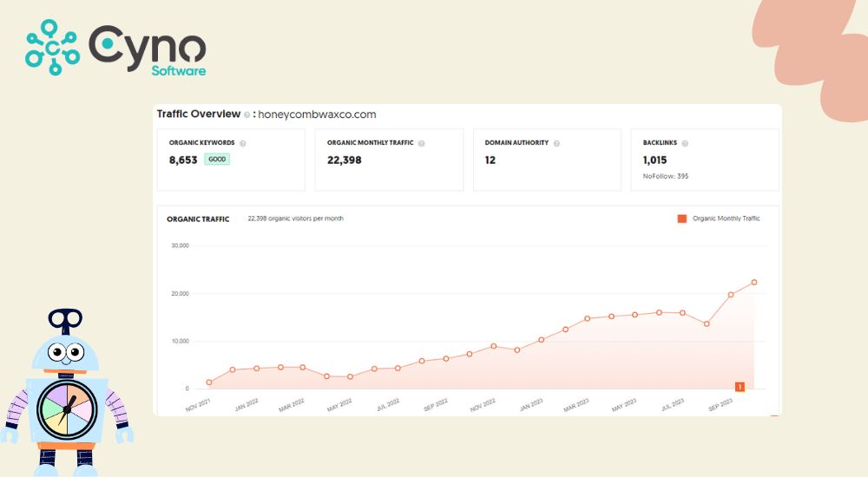This screenshot has width=868, height=477.
Task: Click the Backlinks info icon
Action: click(685, 143)
